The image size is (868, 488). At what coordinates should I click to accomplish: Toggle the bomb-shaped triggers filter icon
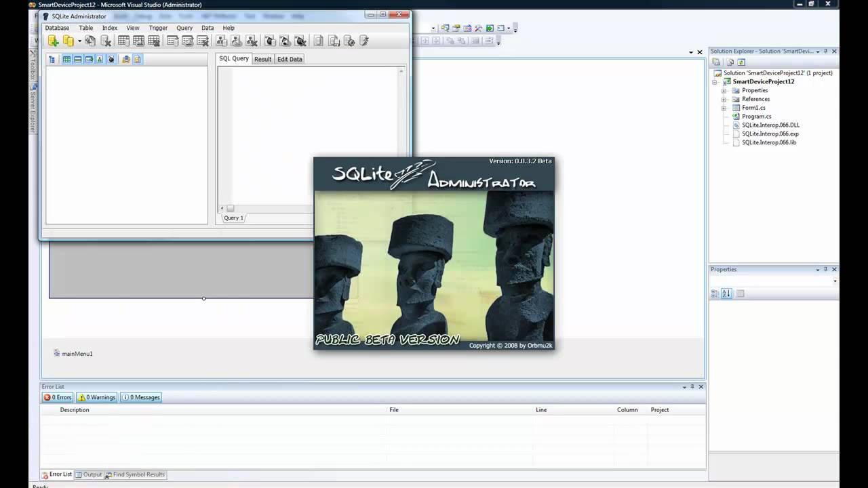[x=111, y=60]
